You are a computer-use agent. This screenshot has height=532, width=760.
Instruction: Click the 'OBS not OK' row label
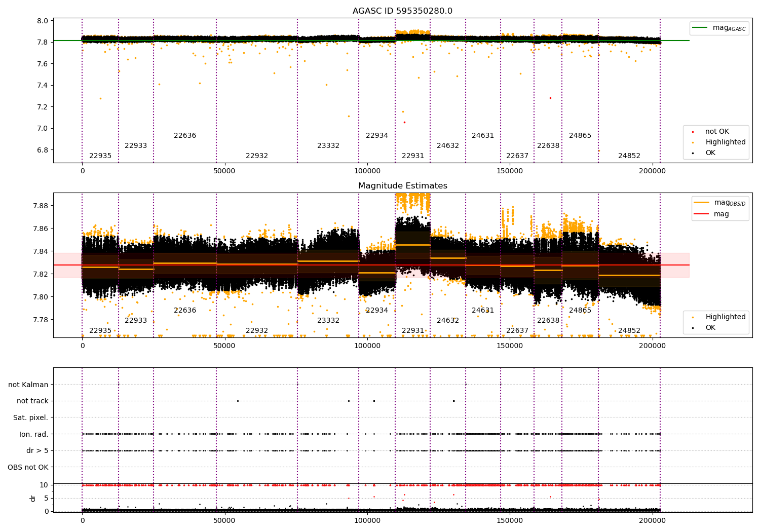28,467
